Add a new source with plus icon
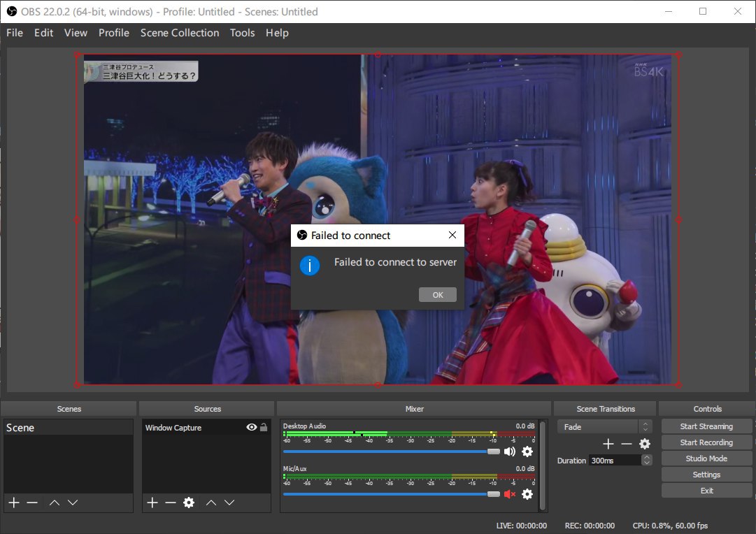 pos(152,503)
